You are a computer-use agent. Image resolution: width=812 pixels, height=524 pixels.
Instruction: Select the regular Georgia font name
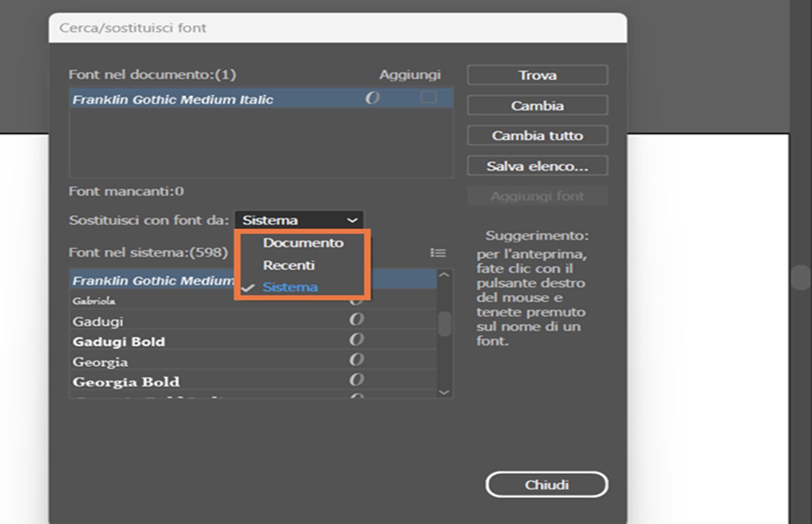pos(100,362)
